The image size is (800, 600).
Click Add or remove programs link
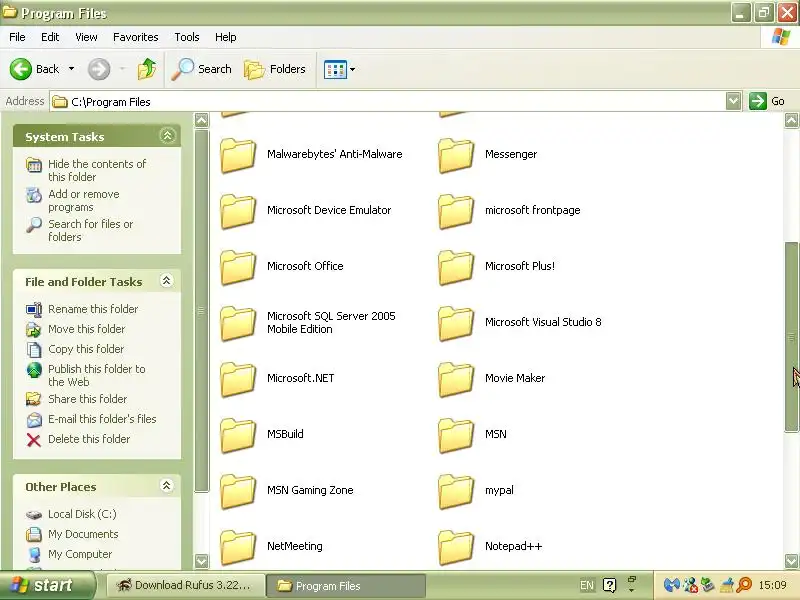pyautogui.click(x=84, y=201)
